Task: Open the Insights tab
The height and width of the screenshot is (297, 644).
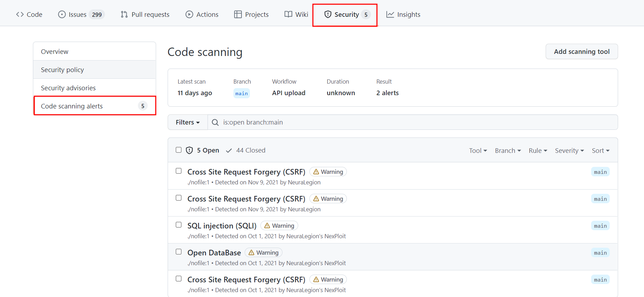Action: [403, 14]
